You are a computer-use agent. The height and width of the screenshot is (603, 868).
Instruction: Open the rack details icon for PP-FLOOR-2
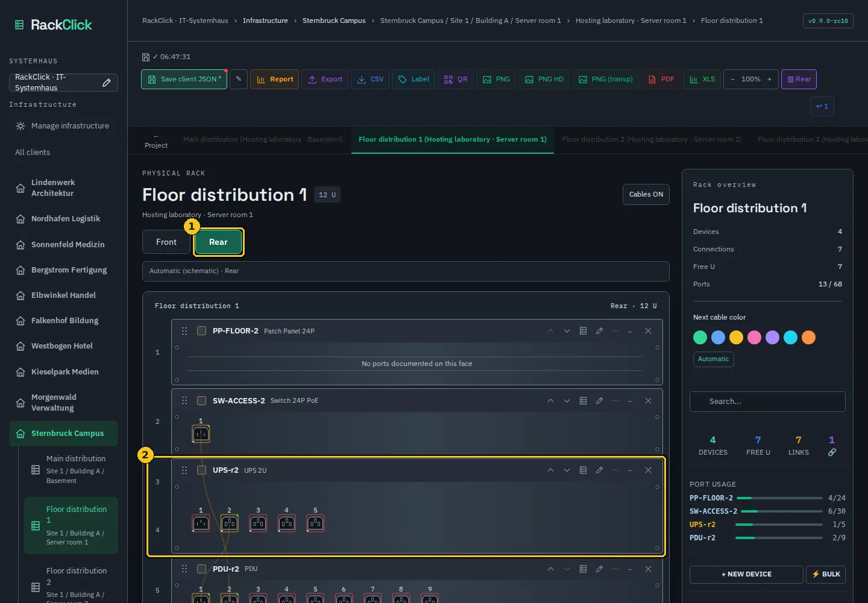tap(583, 331)
